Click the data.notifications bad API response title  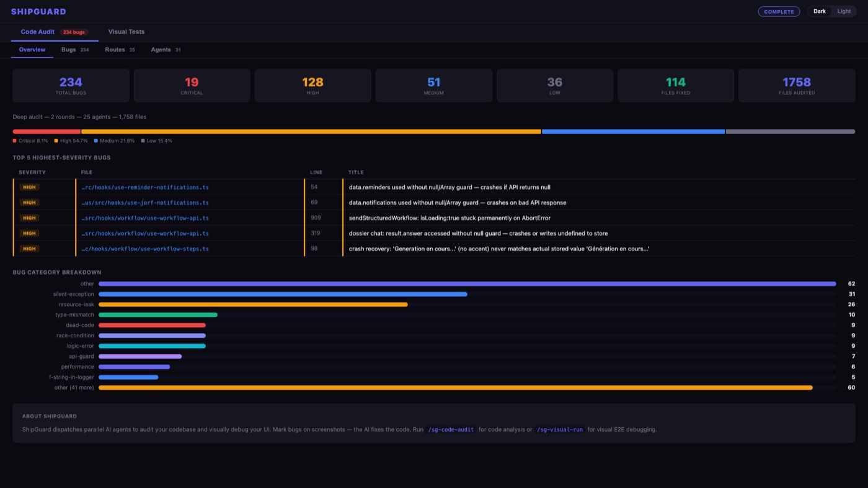pos(458,203)
